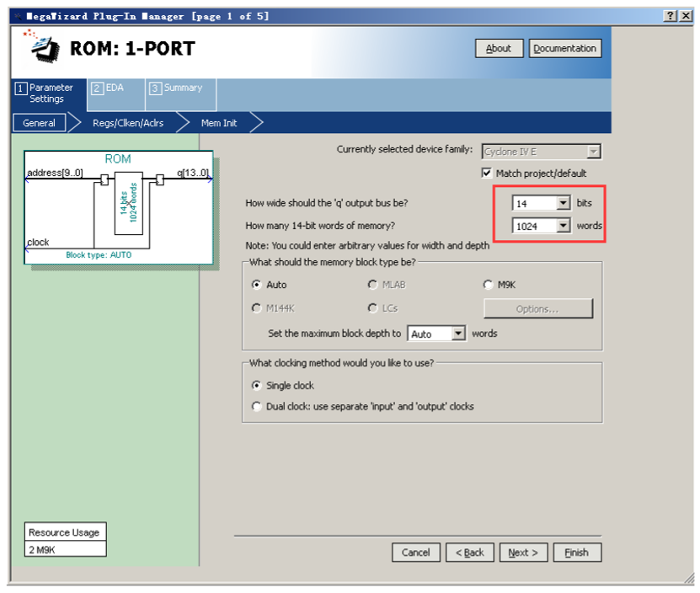Click the clock port label in diagram
Image resolution: width=700 pixels, height=593 pixels.
point(38,242)
